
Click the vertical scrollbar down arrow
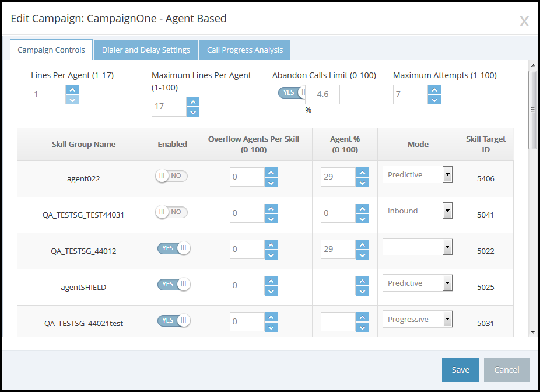click(532, 332)
